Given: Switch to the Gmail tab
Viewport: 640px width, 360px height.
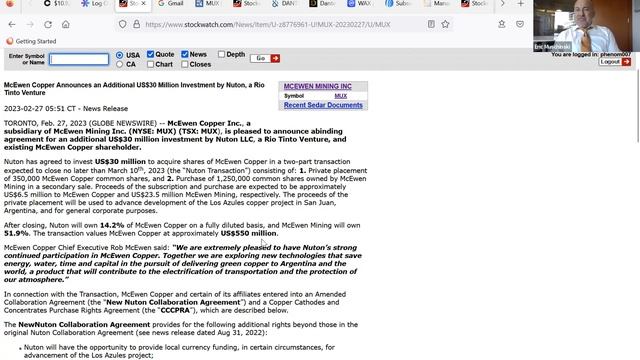Looking at the screenshot, I should [171, 4].
